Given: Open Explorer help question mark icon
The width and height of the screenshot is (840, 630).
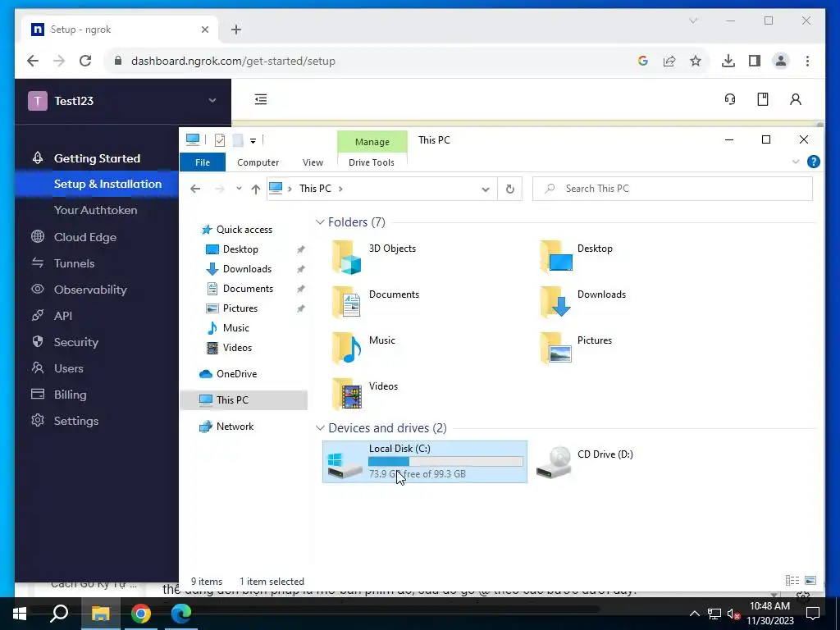Looking at the screenshot, I should tap(813, 162).
